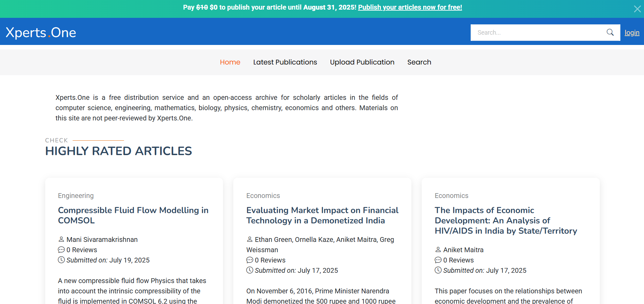Select Search in the navigation bar
The image size is (644, 304).
[419, 62]
